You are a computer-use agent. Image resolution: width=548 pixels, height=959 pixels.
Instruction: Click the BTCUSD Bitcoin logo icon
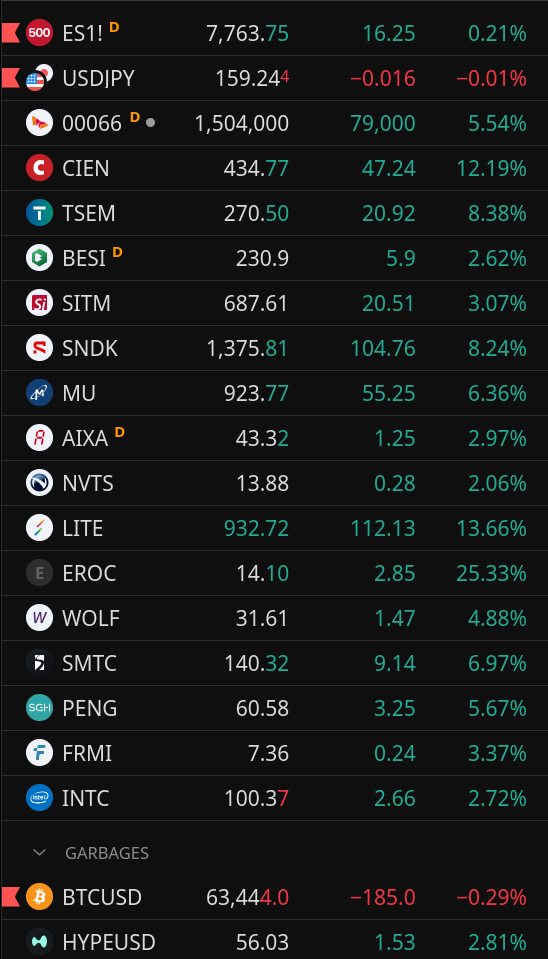point(39,897)
